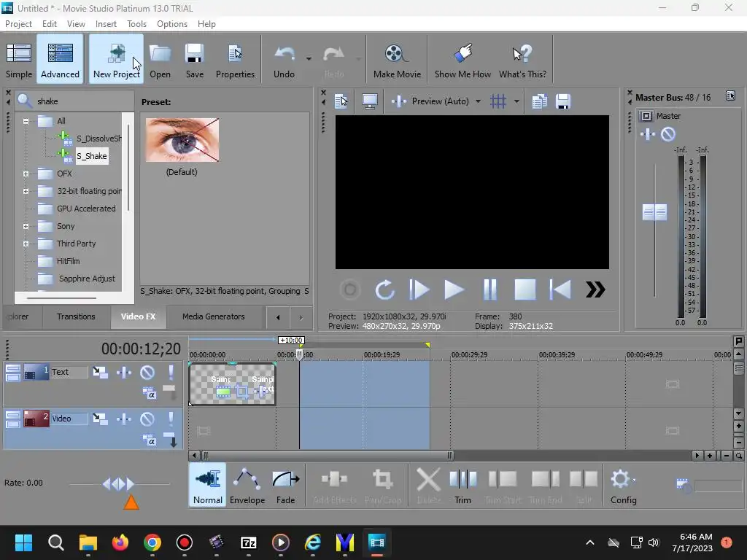This screenshot has height=560, width=747.
Task: Open overlays dropdown arrow
Action: coord(516,101)
